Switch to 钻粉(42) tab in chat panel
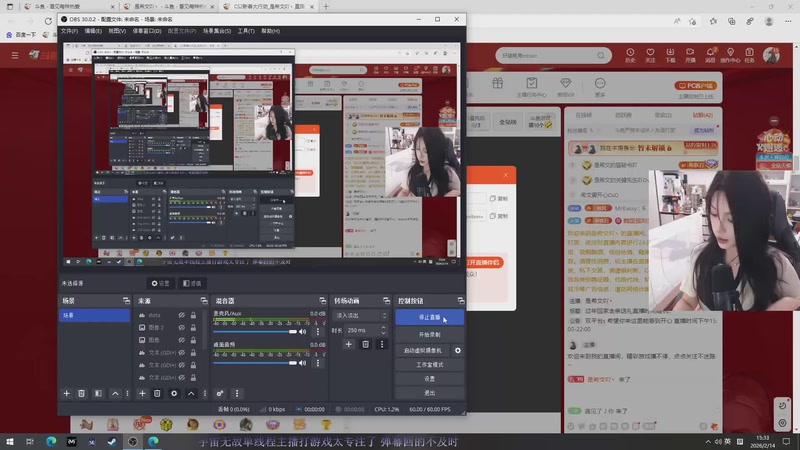800x450 pixels. (703, 115)
